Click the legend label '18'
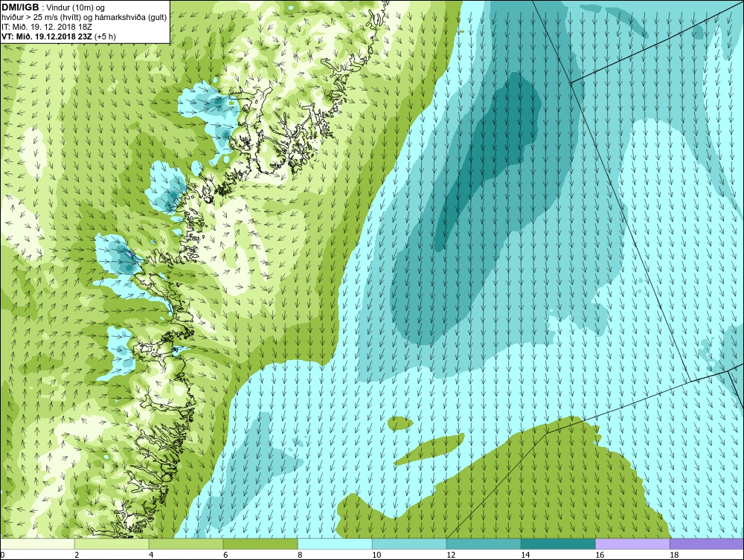 [x=674, y=555]
